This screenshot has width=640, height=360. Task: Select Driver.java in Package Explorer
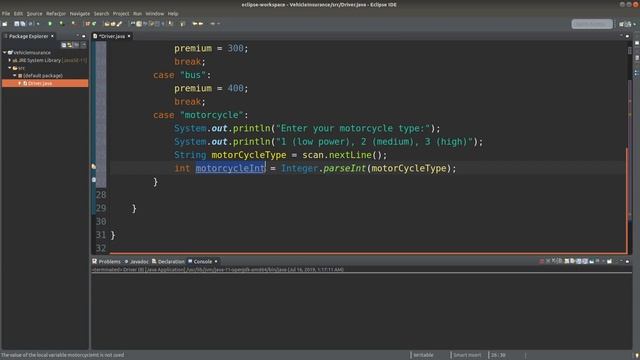click(45, 83)
